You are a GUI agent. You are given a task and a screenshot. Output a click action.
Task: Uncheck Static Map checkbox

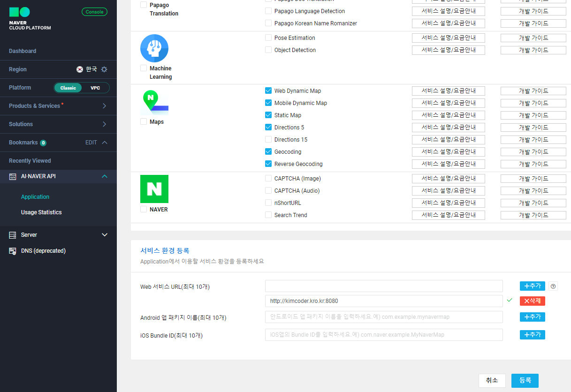coord(268,115)
